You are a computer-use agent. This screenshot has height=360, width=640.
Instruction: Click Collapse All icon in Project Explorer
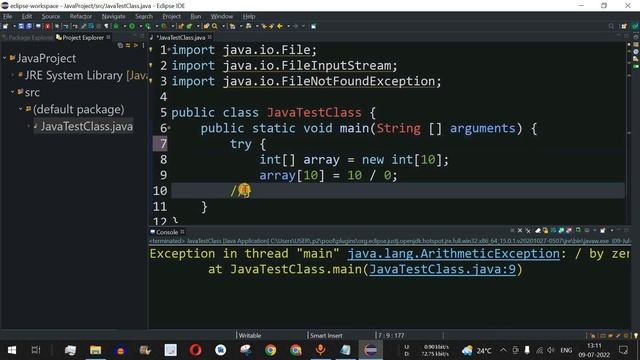[x=120, y=46]
